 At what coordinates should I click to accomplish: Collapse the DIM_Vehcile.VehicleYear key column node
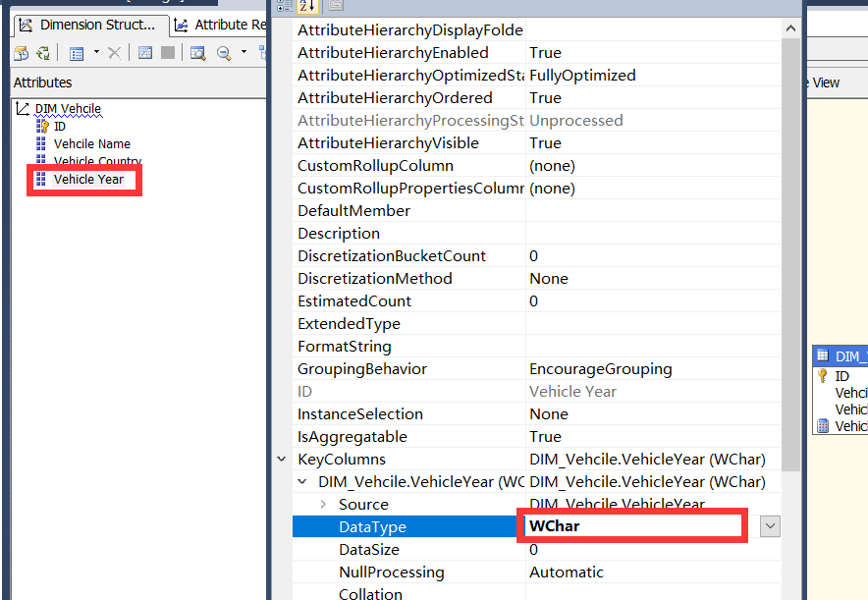tap(302, 481)
